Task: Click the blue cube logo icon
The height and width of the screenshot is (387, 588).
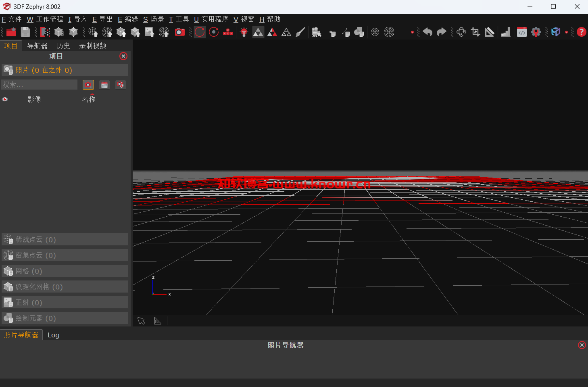Action: pyautogui.click(x=556, y=32)
